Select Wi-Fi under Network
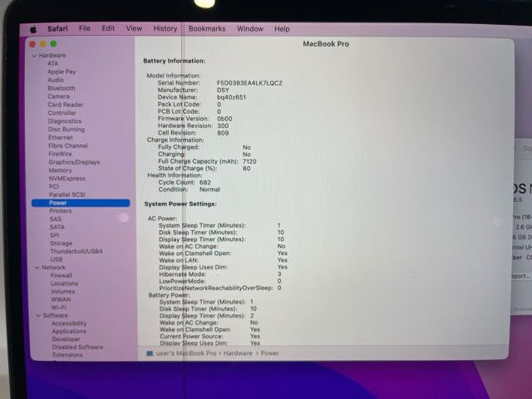 pyautogui.click(x=59, y=308)
